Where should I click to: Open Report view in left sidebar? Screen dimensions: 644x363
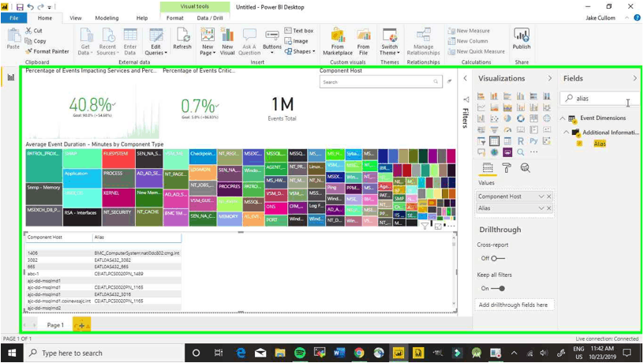coord(11,77)
